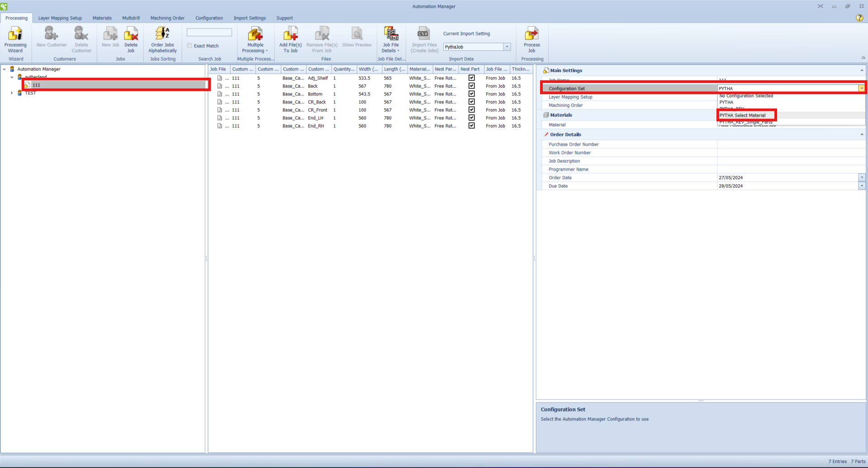
Task: Click file icon of Adj_Shelf row
Action: tap(220, 78)
